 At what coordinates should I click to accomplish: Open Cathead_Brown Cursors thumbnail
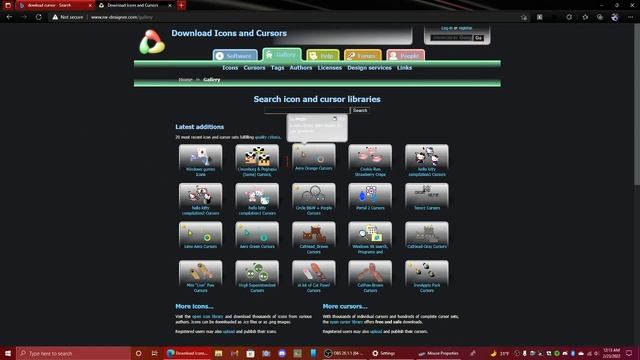pyautogui.click(x=313, y=238)
